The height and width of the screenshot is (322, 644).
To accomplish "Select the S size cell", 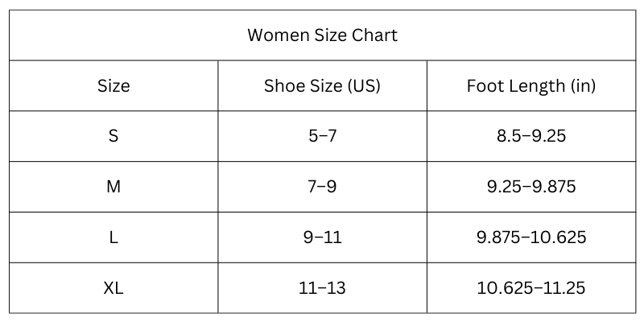I will click(114, 136).
